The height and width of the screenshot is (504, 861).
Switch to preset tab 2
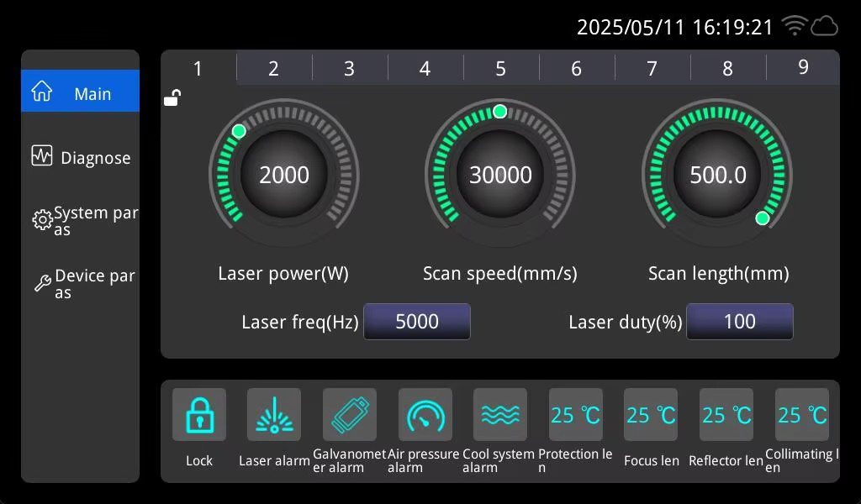tap(273, 69)
